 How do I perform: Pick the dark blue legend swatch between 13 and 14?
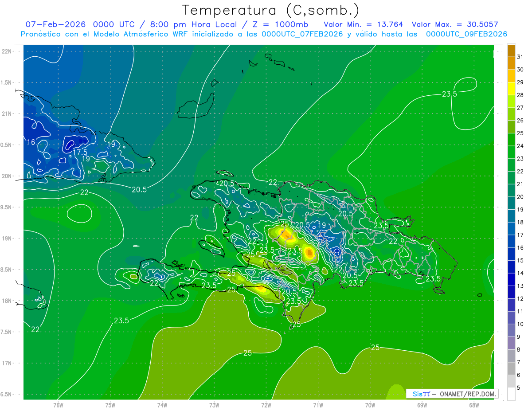click(x=511, y=279)
